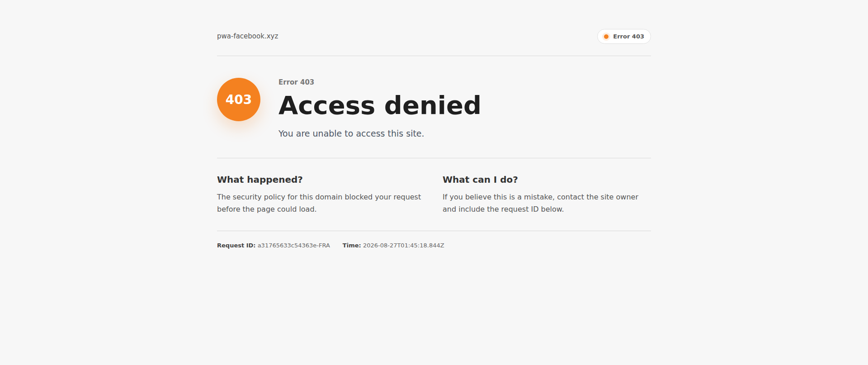Click the orange dot in Error 403 pill
Screen dimensions: 868x365
pyautogui.click(x=606, y=37)
